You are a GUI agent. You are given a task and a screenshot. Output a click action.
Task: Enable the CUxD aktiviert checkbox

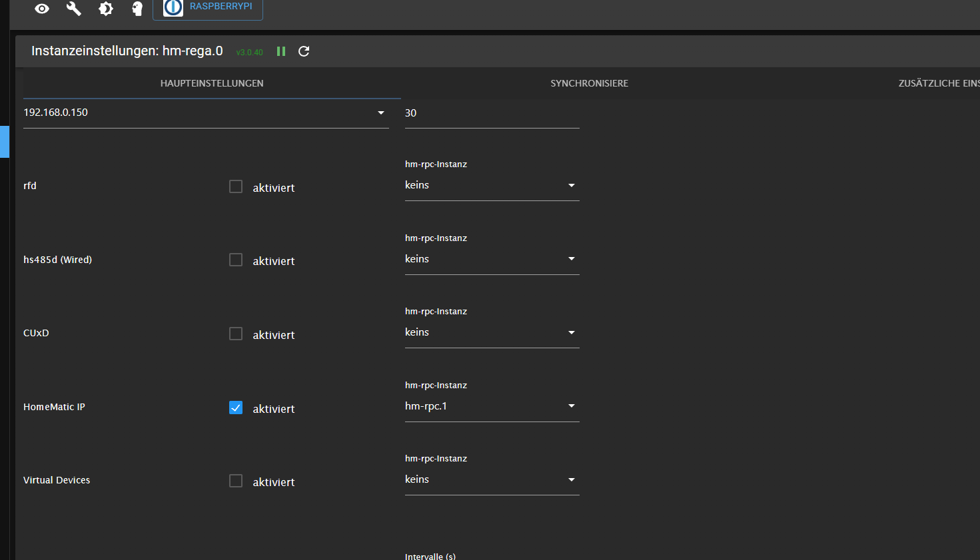pos(236,334)
